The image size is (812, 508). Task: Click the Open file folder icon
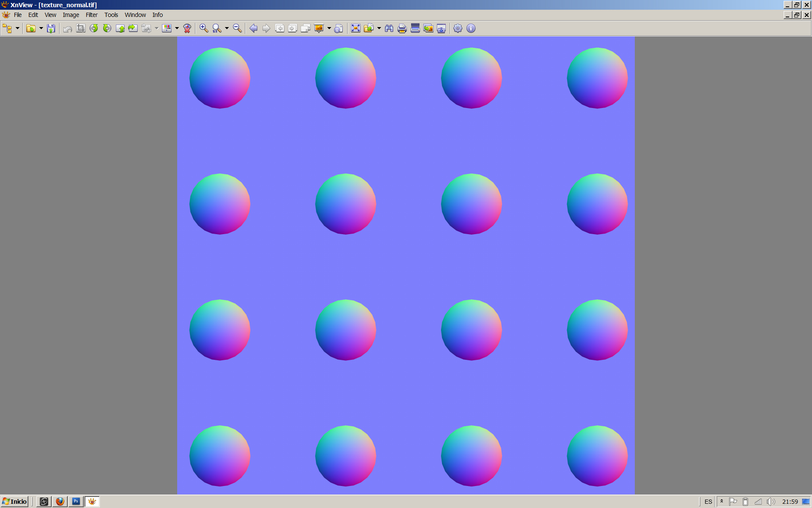click(31, 28)
